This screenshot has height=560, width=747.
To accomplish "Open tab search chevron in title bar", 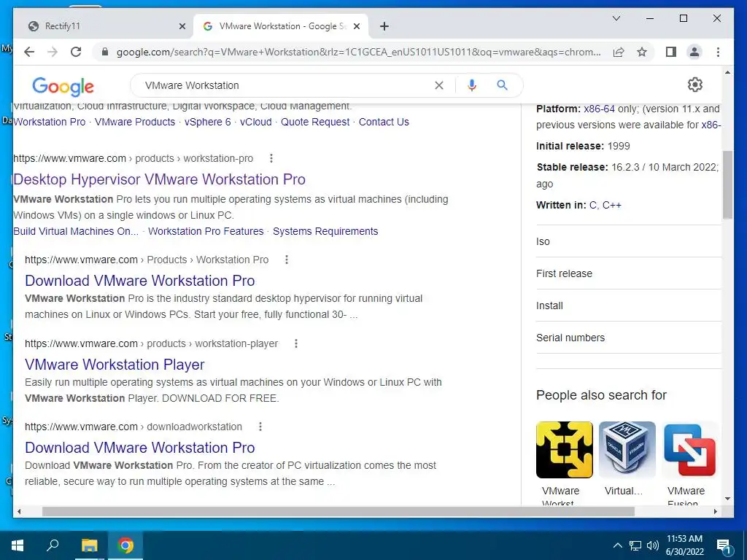I will [x=616, y=18].
